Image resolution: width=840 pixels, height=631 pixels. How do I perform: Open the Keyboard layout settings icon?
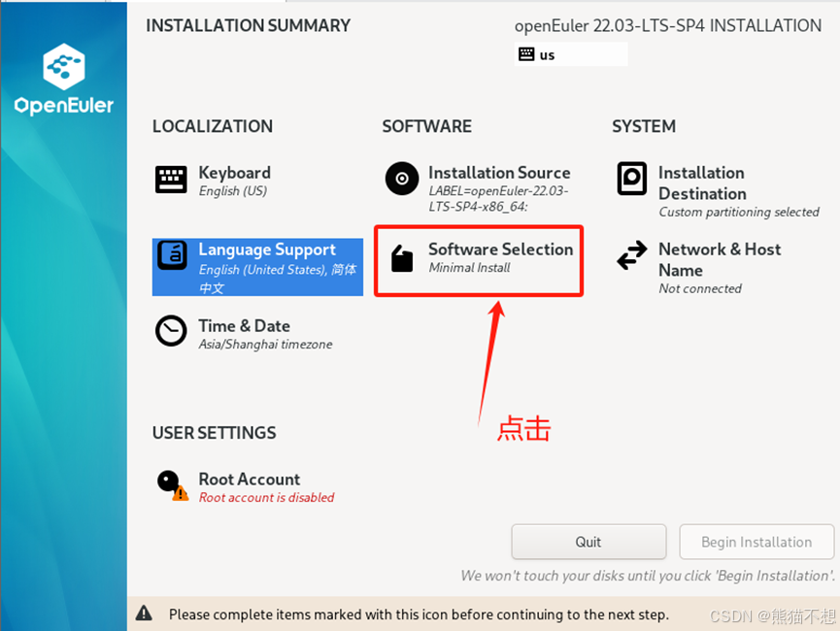pos(170,179)
